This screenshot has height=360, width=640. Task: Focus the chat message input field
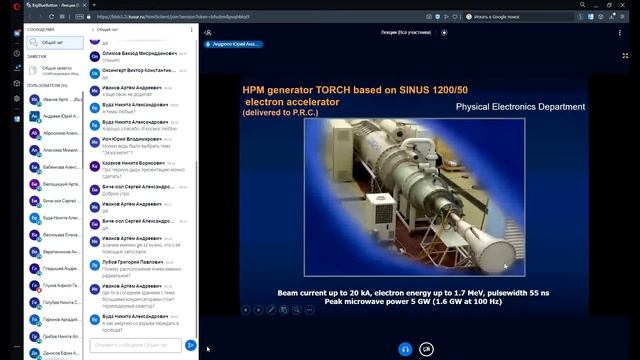136,345
